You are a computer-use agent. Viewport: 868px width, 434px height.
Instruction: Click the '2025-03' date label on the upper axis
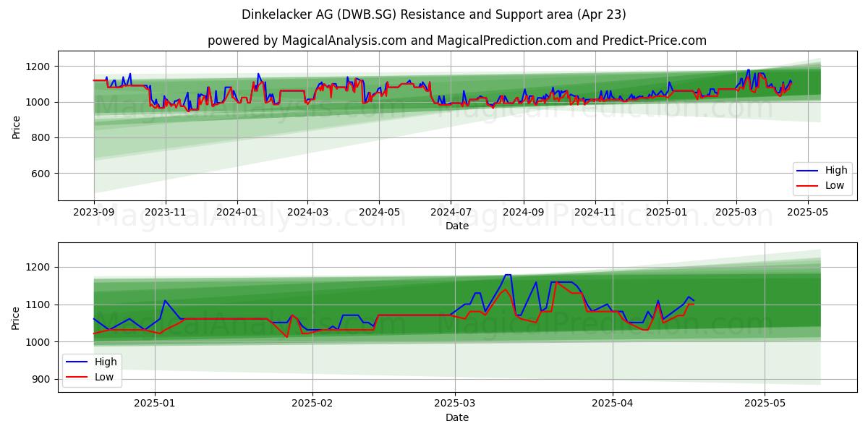click(736, 212)
